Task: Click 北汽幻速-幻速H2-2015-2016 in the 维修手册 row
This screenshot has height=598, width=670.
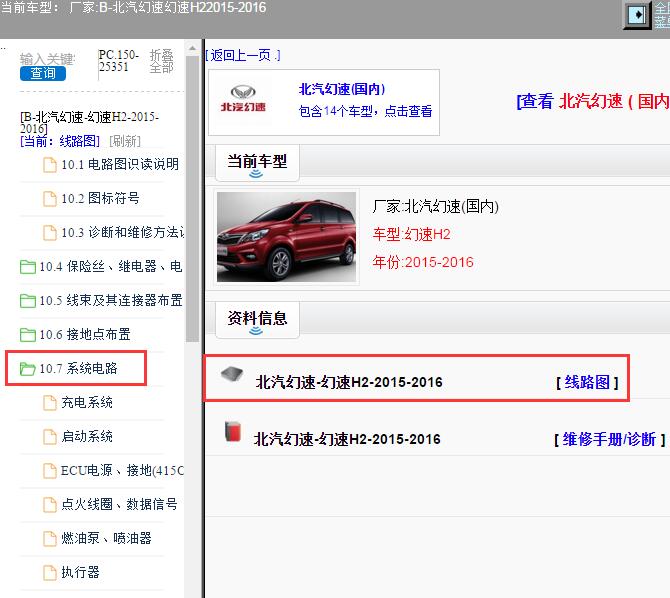Action: (x=347, y=439)
